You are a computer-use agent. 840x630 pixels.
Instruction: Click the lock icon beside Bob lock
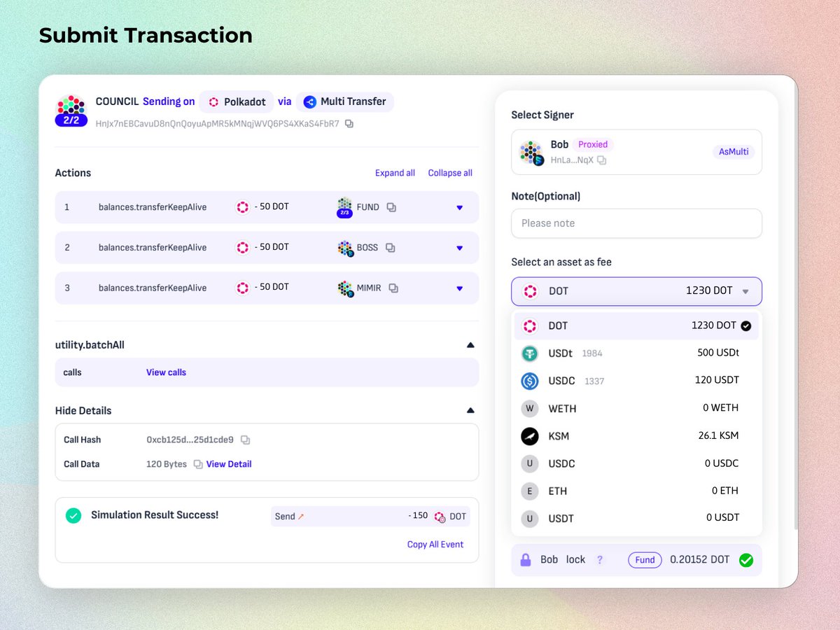pos(526,559)
